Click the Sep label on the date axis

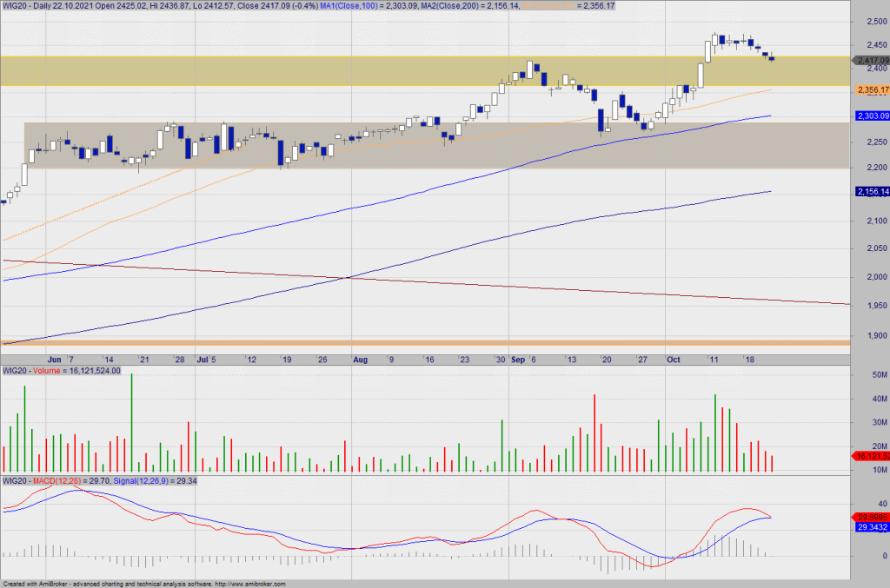518,359
